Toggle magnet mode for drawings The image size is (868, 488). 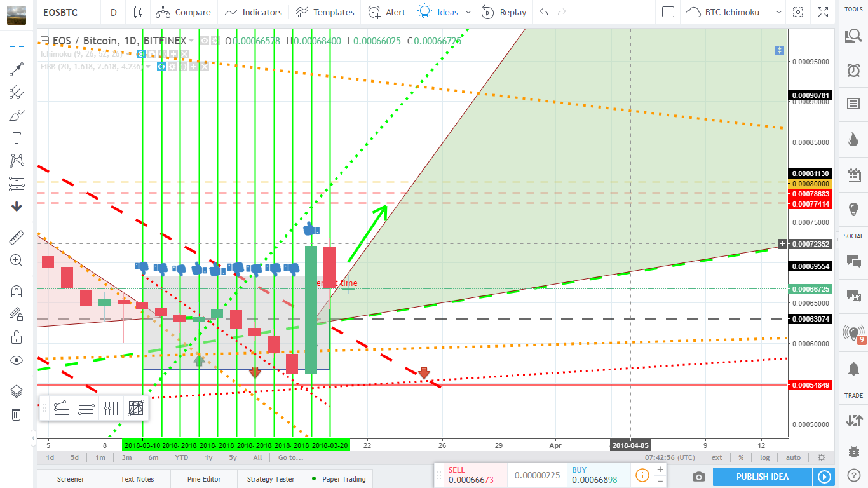coord(17,292)
